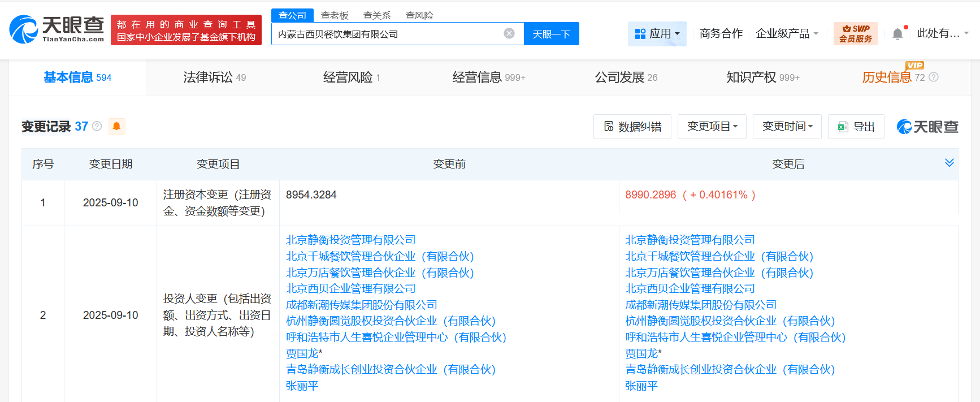Switch to 法律诉讼 tab

(214, 77)
